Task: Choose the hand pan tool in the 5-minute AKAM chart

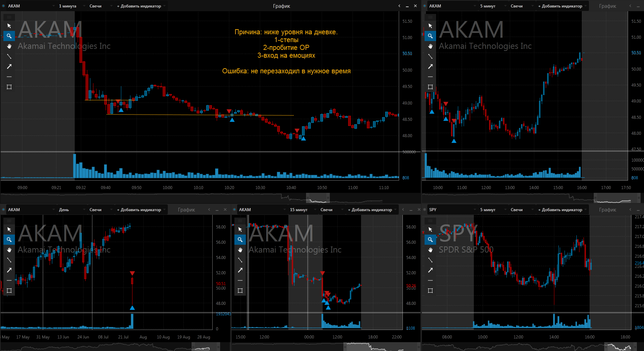Action: click(430, 46)
